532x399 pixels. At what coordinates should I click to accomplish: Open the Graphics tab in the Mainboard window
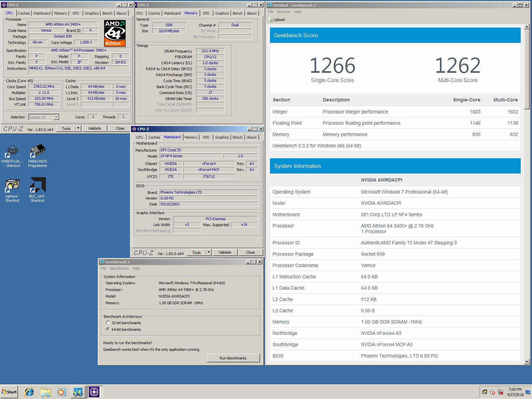222,137
